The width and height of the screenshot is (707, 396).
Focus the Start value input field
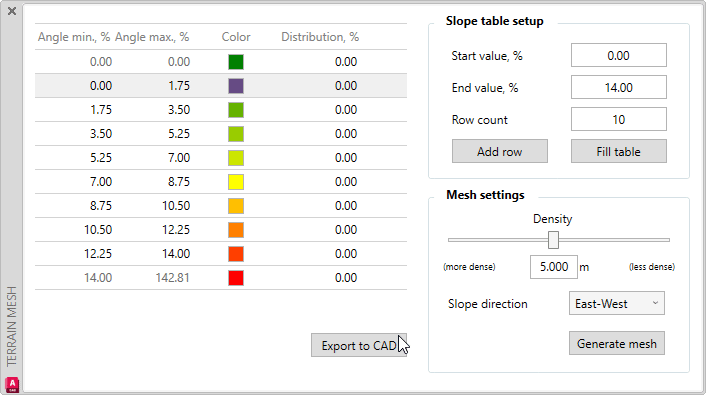[x=619, y=55]
